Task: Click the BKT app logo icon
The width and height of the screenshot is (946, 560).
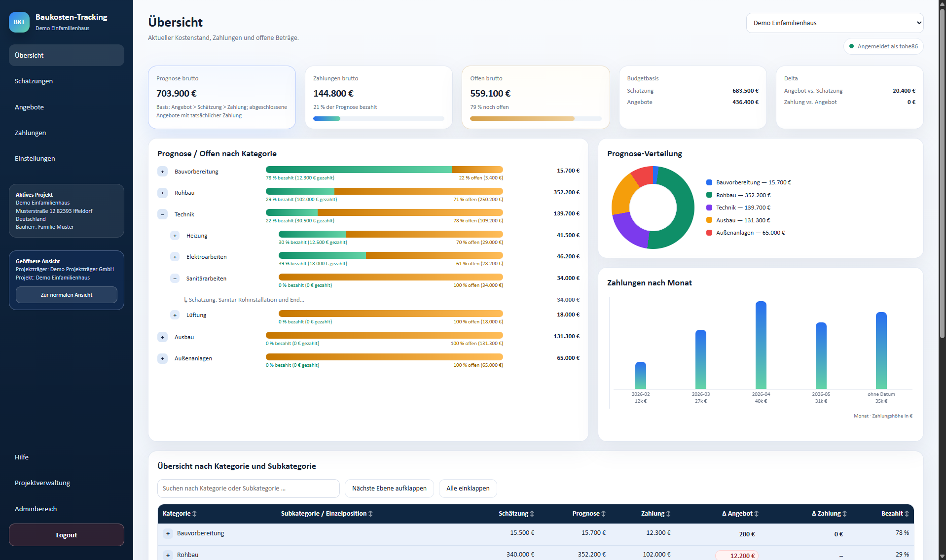Action: tap(19, 22)
